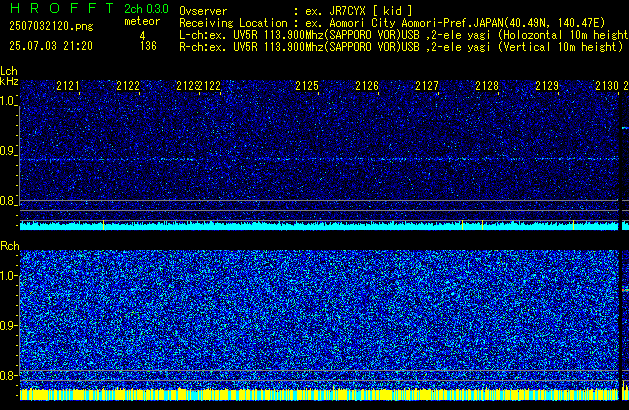The width and height of the screenshot is (629, 410).
Task: Select the 2128 time tick label
Action: [487, 86]
